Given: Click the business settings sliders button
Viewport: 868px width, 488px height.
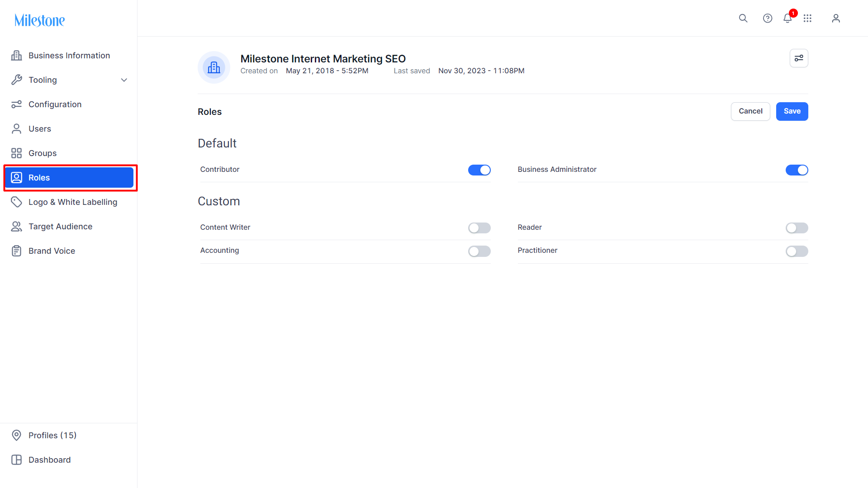Looking at the screenshot, I should coord(799,58).
